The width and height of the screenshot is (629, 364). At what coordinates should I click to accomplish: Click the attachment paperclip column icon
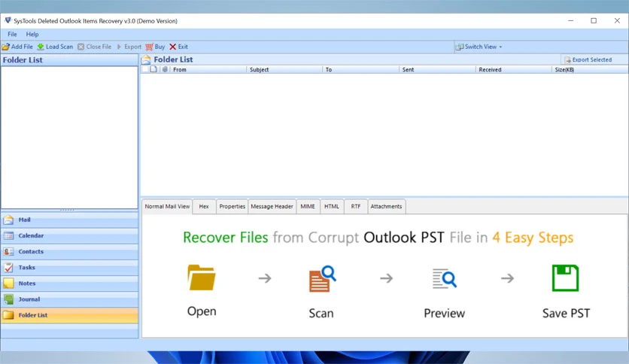(x=165, y=69)
